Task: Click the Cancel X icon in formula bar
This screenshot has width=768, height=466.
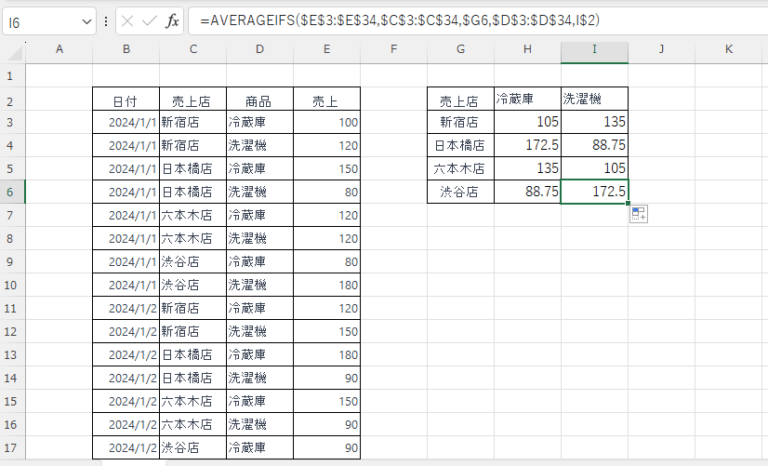Action: coord(127,20)
